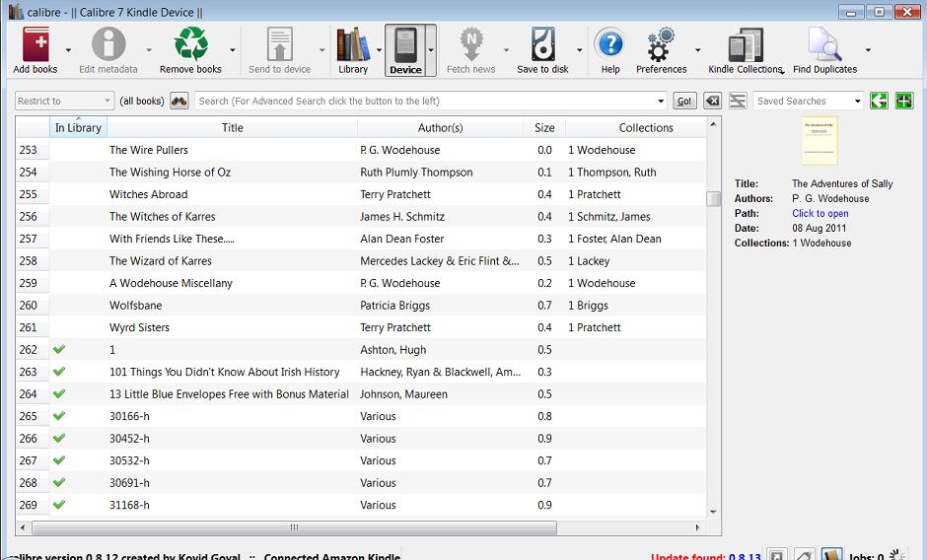Open Save to disk dropdown arrow
This screenshot has height=560, width=927.
[579, 50]
